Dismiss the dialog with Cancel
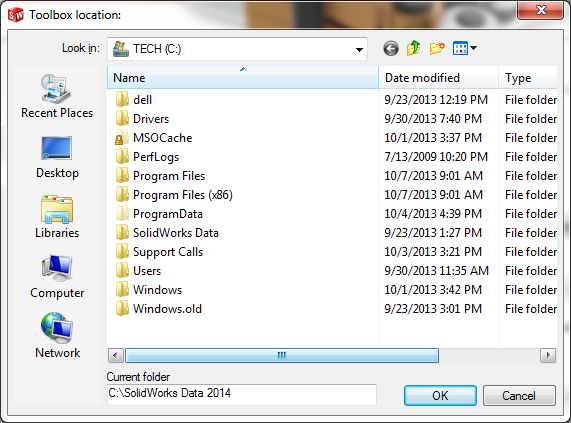 (519, 395)
